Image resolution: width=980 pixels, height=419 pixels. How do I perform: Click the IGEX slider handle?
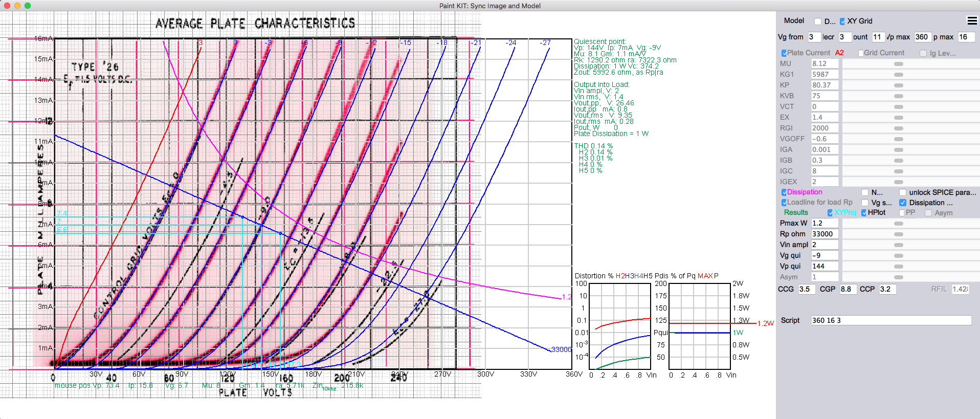pos(898,182)
